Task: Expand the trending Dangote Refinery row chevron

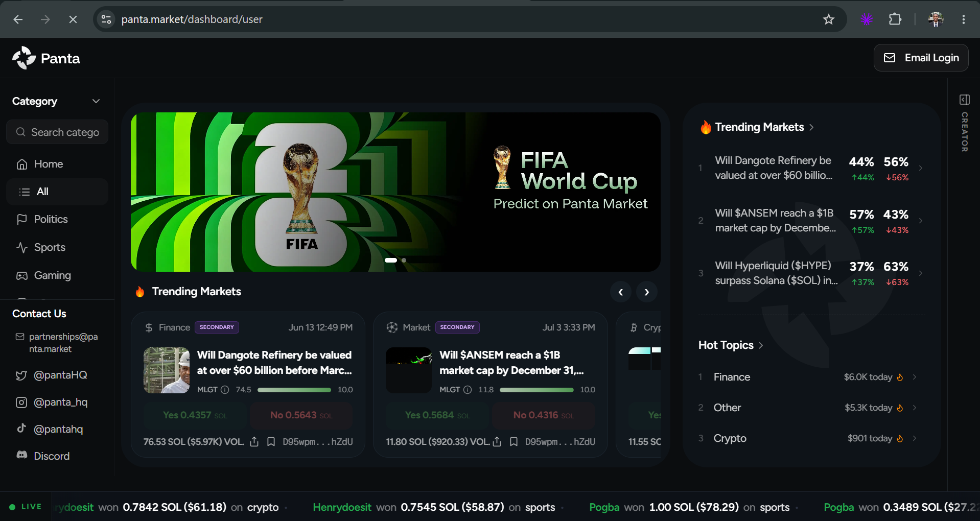Action: point(921,168)
